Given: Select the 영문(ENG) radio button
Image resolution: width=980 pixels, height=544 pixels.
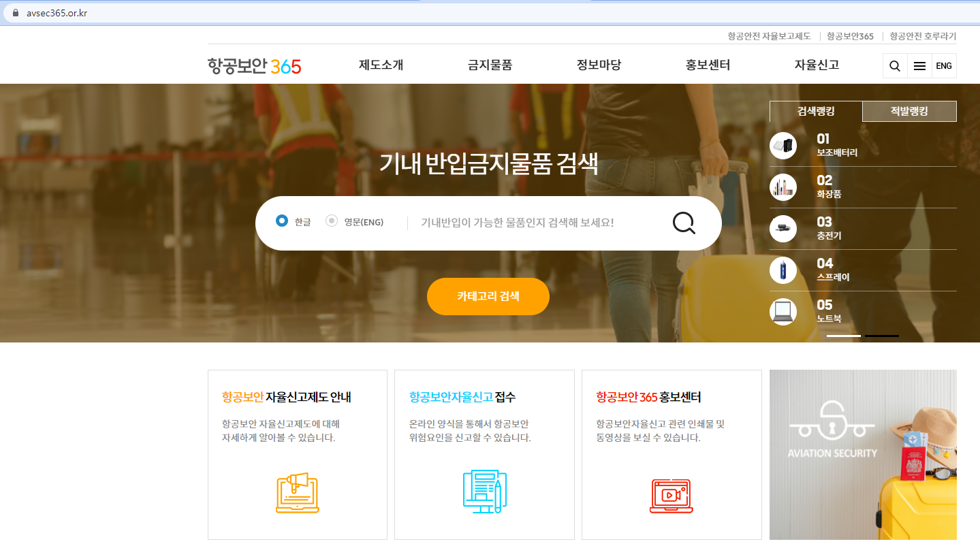Looking at the screenshot, I should 332,221.
